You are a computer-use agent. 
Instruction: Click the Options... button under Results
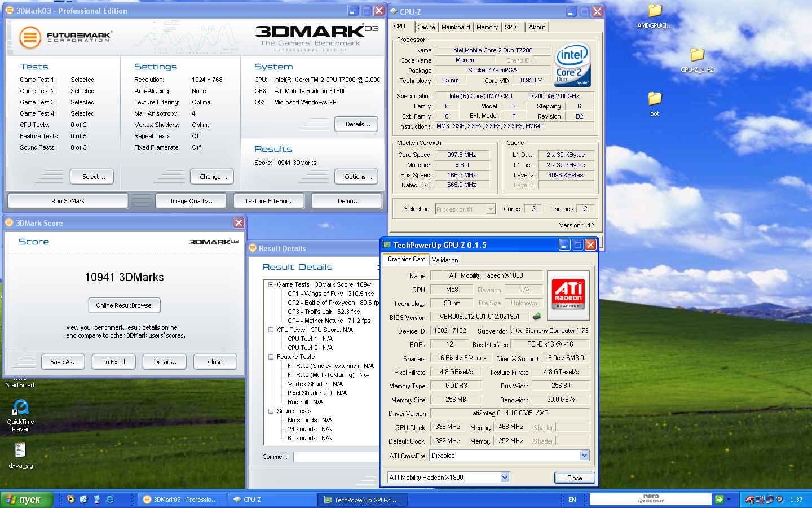(356, 177)
